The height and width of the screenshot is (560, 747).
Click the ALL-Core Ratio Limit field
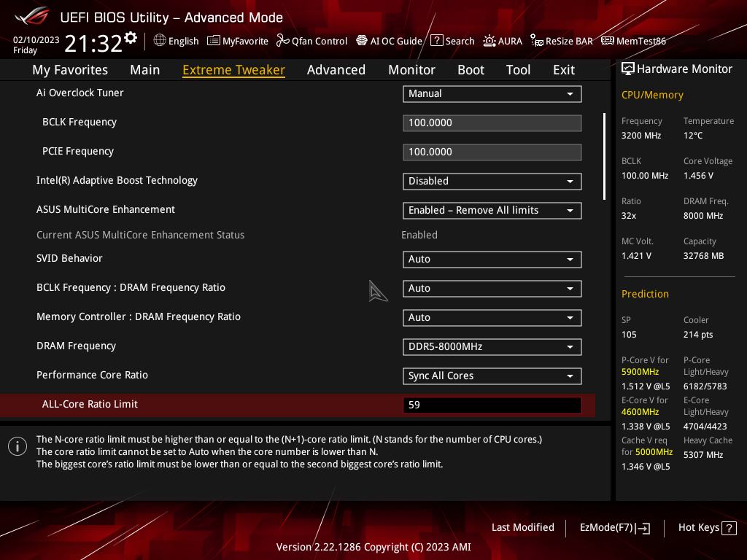[492, 405]
